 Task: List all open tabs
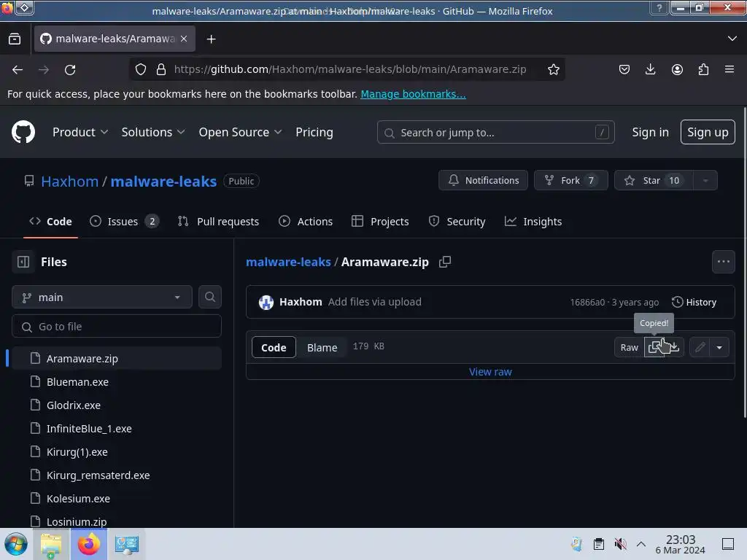point(732,39)
